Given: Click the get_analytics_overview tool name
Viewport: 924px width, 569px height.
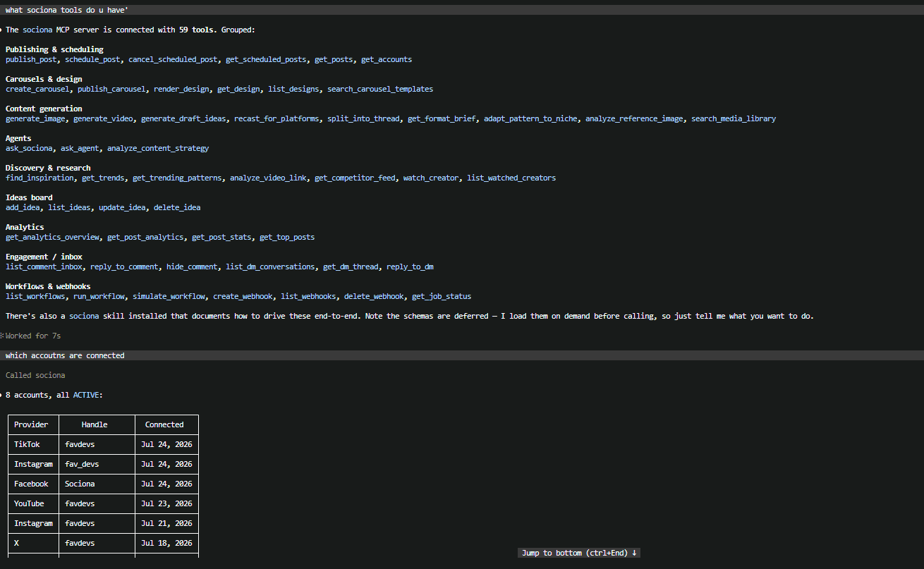Looking at the screenshot, I should pyautogui.click(x=52, y=237).
